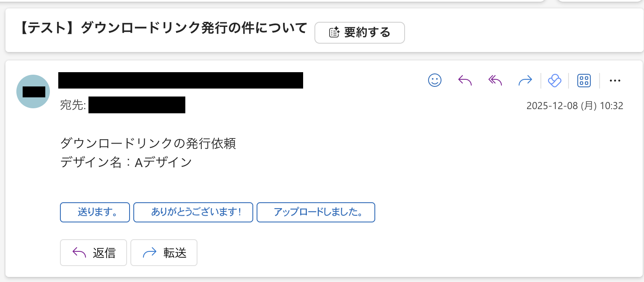Open the three-dot more actions menu
Image resolution: width=644 pixels, height=282 pixels.
click(615, 81)
